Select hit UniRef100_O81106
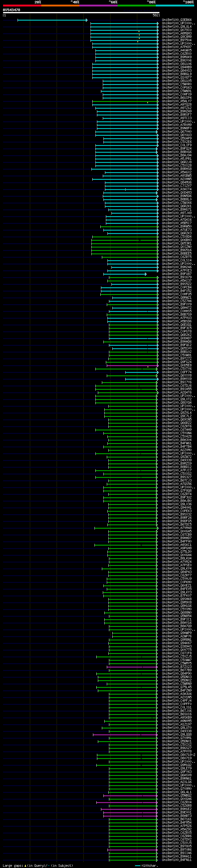The width and height of the screenshot is (197, 868). coord(177,64)
